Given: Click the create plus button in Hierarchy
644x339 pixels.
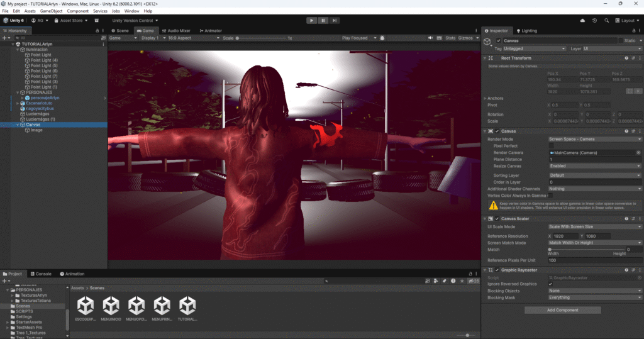Looking at the screenshot, I should coord(5,38).
